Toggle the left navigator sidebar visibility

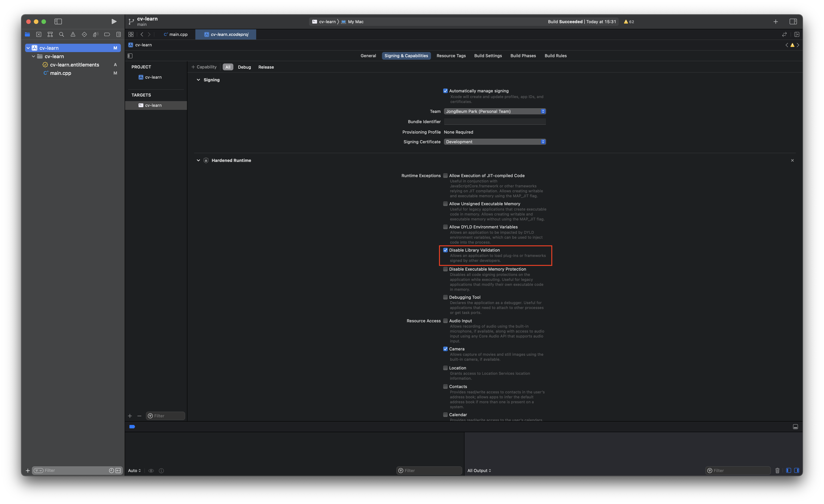[x=58, y=21]
